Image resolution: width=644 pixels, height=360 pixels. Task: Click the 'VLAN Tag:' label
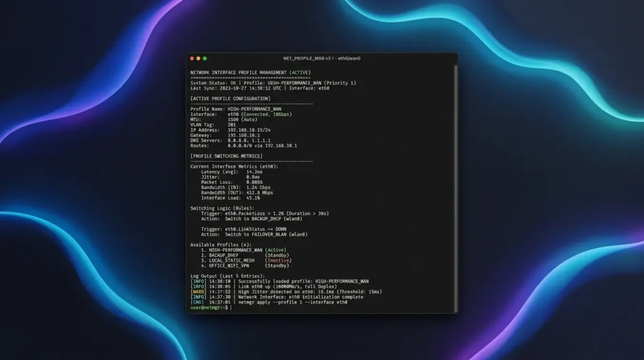(202, 125)
